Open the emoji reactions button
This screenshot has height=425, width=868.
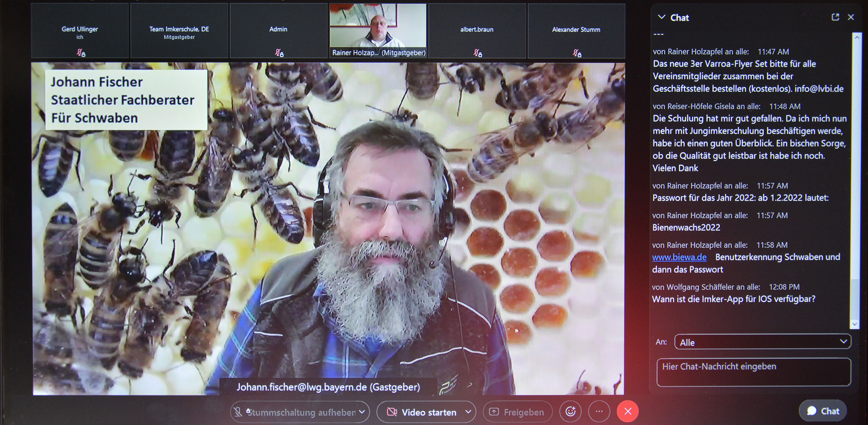571,411
